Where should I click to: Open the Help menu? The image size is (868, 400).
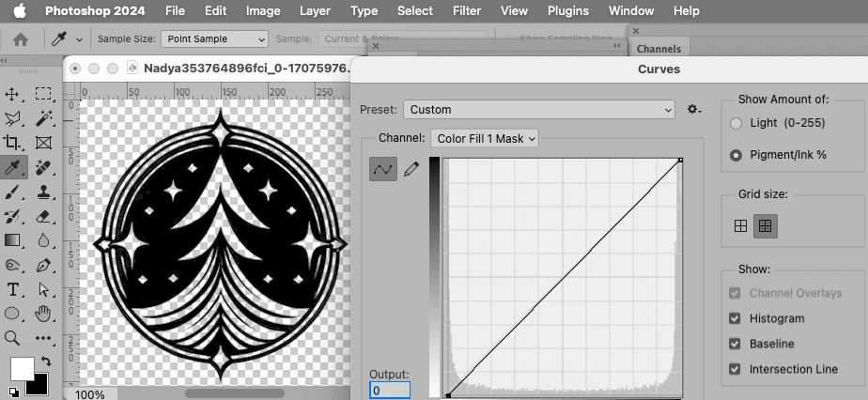pyautogui.click(x=687, y=10)
